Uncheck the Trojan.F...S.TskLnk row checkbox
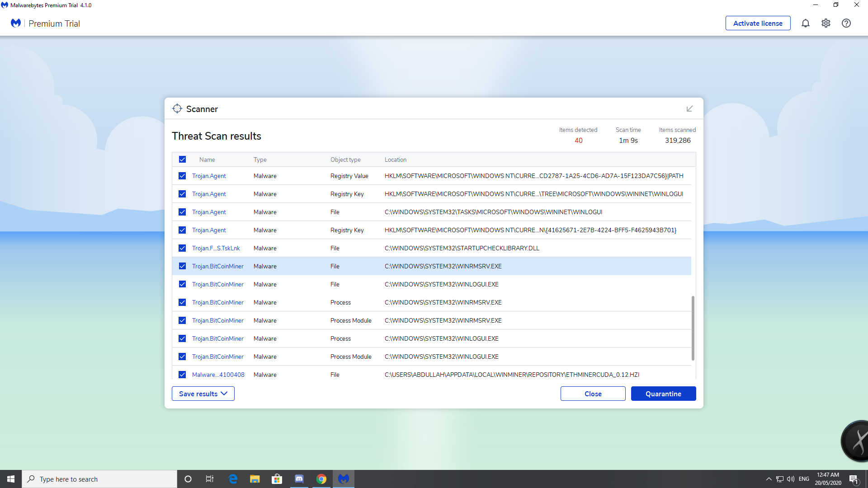Image resolution: width=868 pixels, height=488 pixels. coord(182,248)
